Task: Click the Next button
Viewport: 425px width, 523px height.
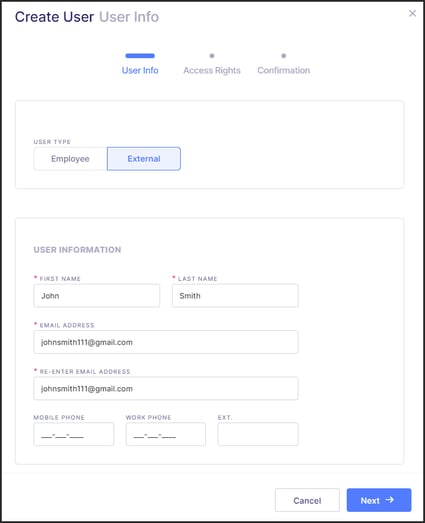Action: pos(379,500)
